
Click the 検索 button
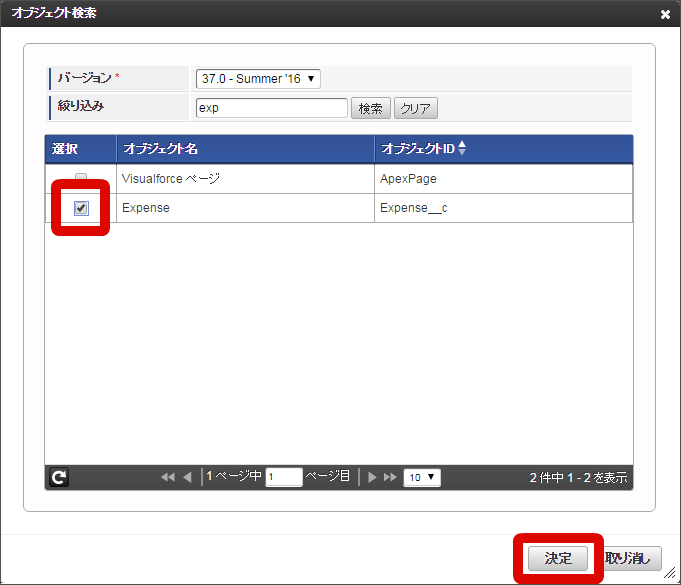pos(370,108)
